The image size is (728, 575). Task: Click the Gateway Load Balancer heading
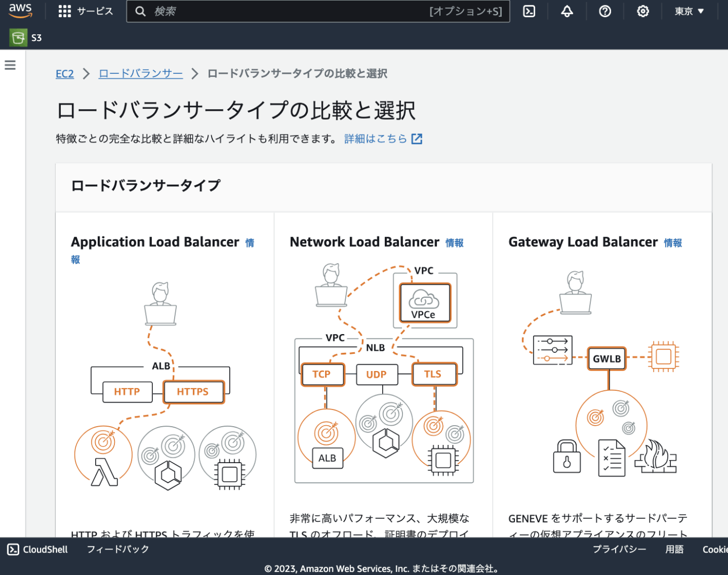coord(583,242)
